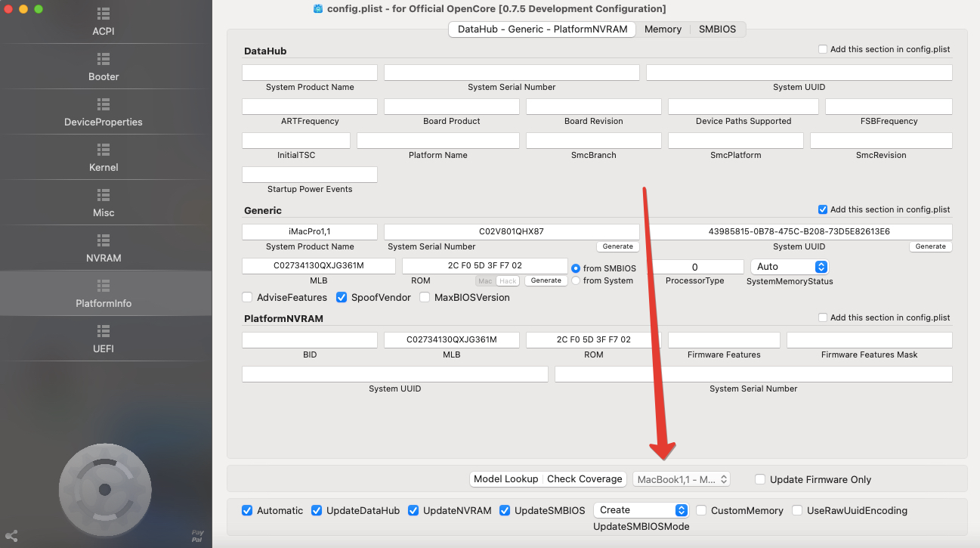The height and width of the screenshot is (548, 980).
Task: Enable 'Add this section' for DataHub
Action: [x=823, y=49]
